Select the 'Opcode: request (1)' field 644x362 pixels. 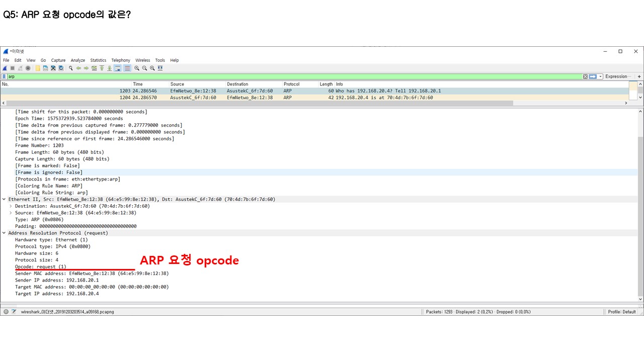pos(40,266)
